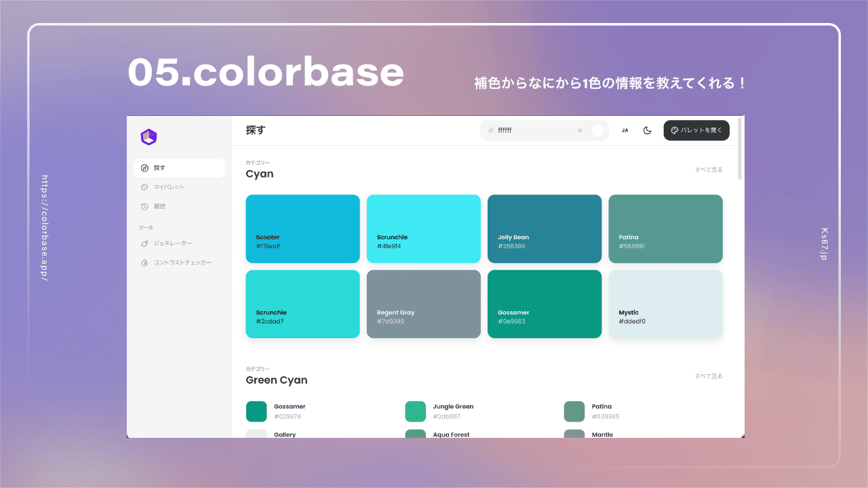The width and height of the screenshot is (868, 488).
Task: Select the Mystic #ddedf0 color card
Action: 665,304
